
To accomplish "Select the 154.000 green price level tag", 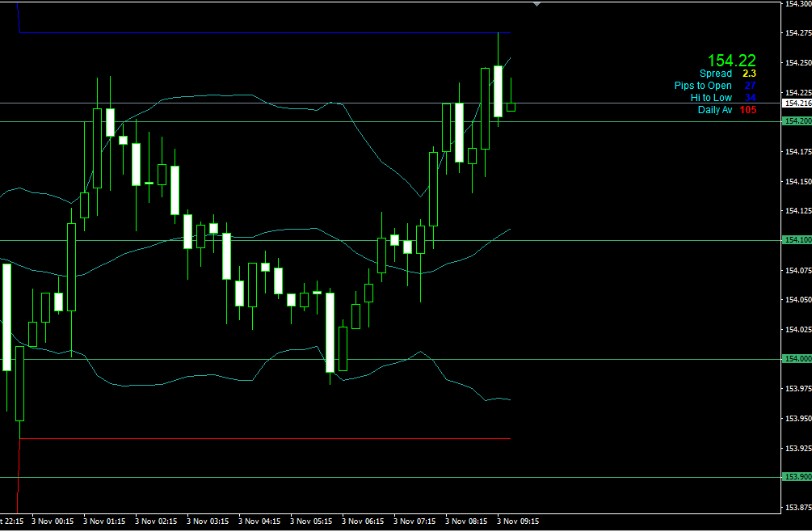I will (x=797, y=359).
